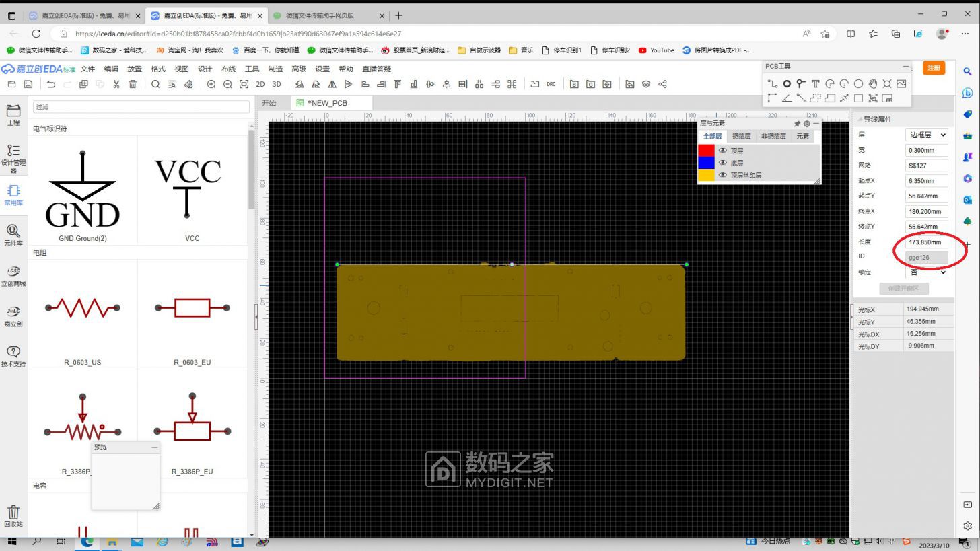Select the Rectangle tool in PCB工具
The height and width of the screenshot is (551, 980).
tap(858, 98)
